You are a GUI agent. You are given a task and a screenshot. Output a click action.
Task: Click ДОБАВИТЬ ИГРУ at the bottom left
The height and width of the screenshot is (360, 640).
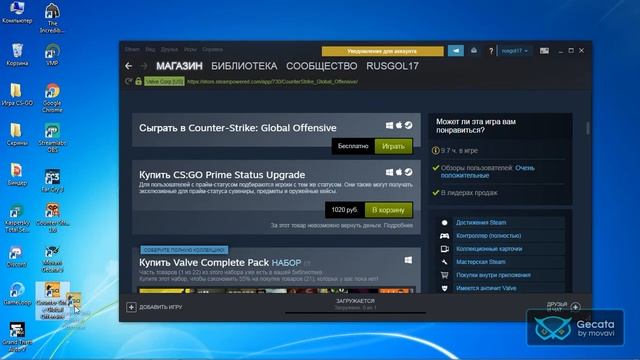[x=161, y=307]
